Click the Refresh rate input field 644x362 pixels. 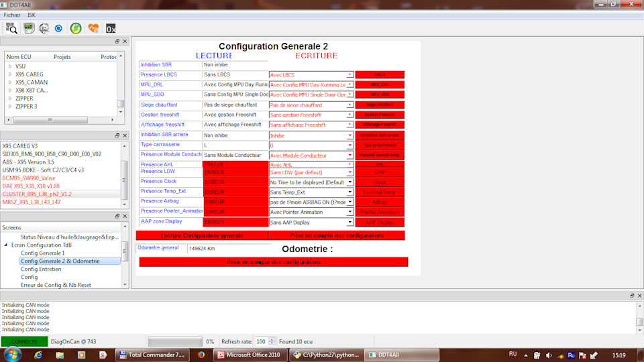tap(261, 342)
